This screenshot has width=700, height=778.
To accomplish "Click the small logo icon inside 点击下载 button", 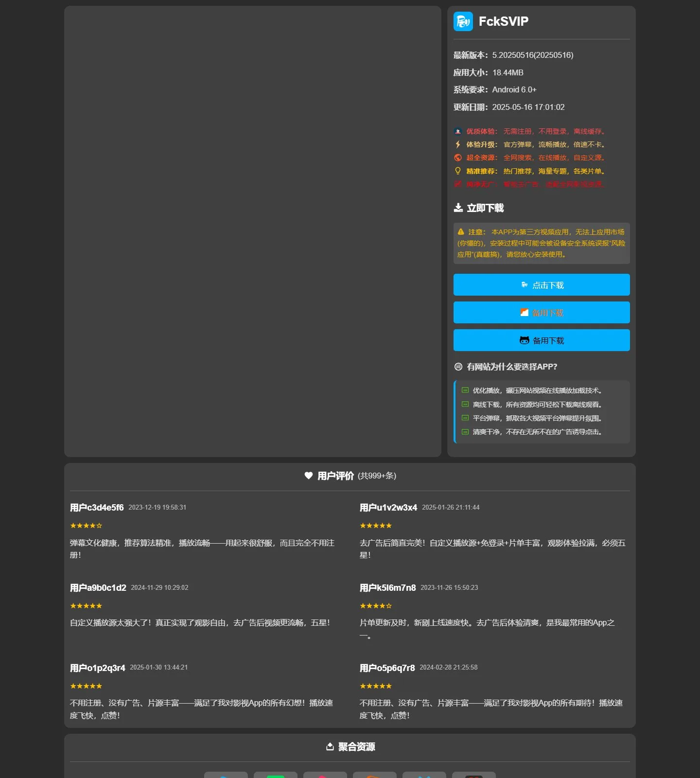I will click(x=525, y=285).
